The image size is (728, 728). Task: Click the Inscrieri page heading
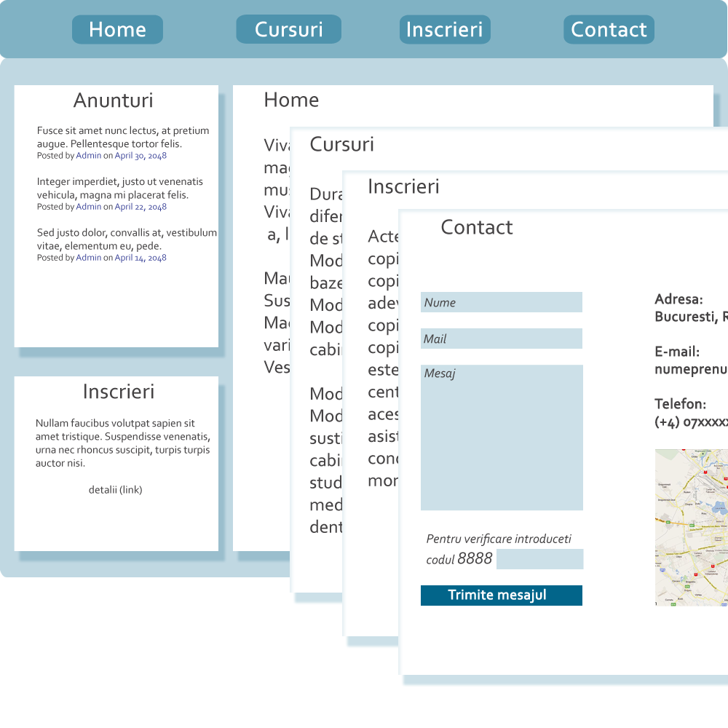(x=404, y=186)
